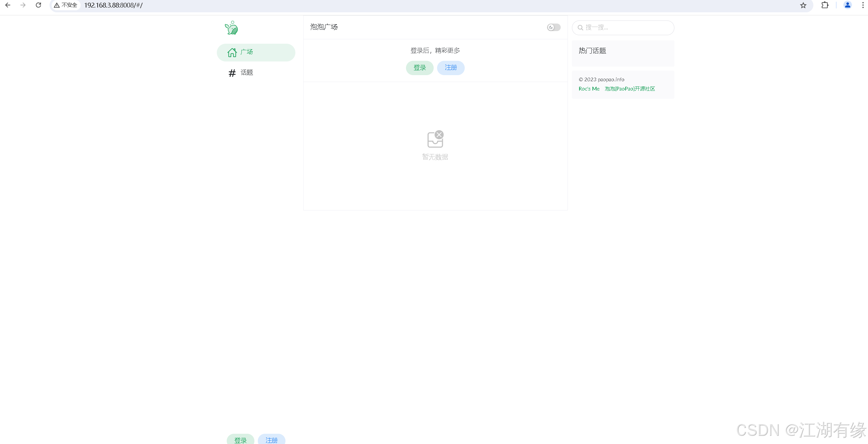Bookmark the page using the star icon

click(x=803, y=5)
